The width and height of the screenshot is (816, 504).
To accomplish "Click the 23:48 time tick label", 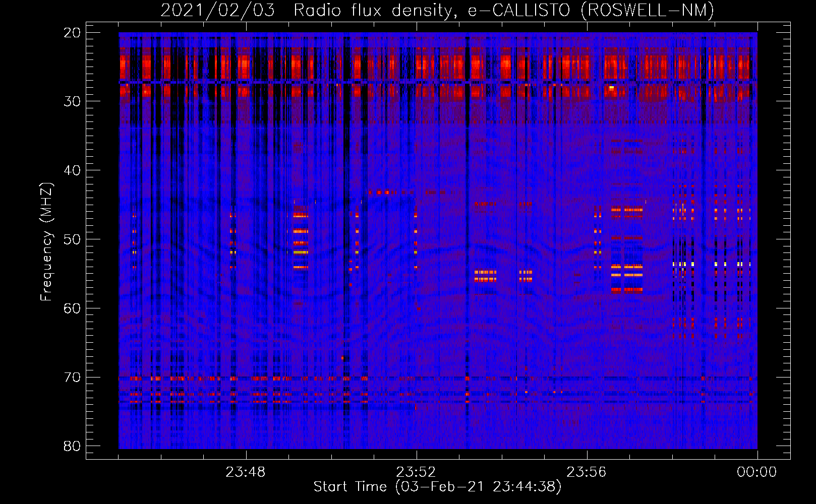I will click(x=246, y=472).
